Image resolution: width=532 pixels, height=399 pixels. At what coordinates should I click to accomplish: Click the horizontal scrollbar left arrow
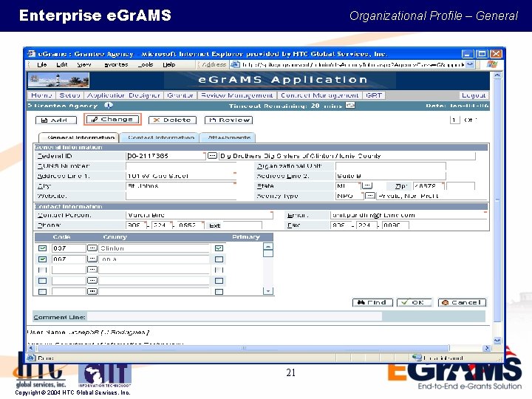(31, 348)
